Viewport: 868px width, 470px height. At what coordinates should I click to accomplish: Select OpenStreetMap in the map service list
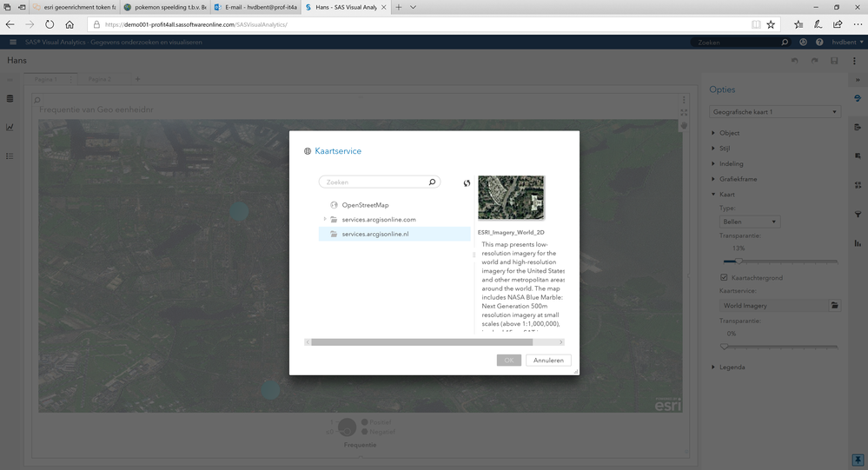365,205
